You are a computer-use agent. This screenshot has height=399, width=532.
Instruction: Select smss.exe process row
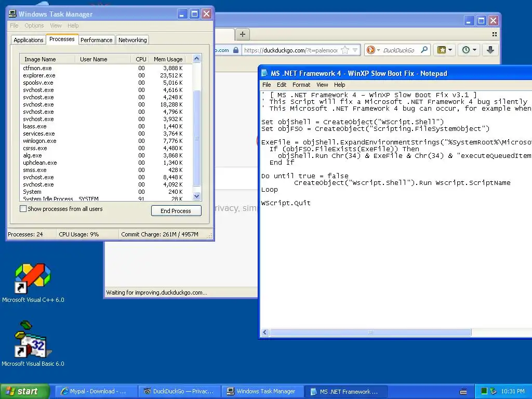point(106,170)
